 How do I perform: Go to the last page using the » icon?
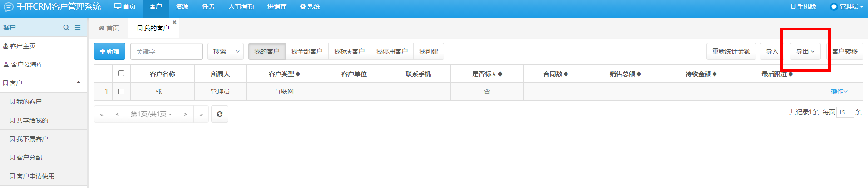pos(201,114)
